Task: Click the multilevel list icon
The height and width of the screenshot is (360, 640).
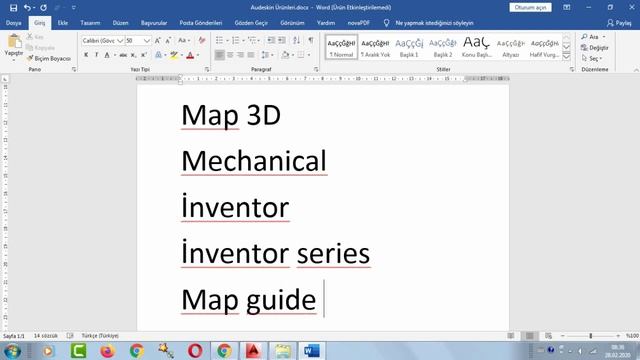Action: pyautogui.click(x=252, y=40)
